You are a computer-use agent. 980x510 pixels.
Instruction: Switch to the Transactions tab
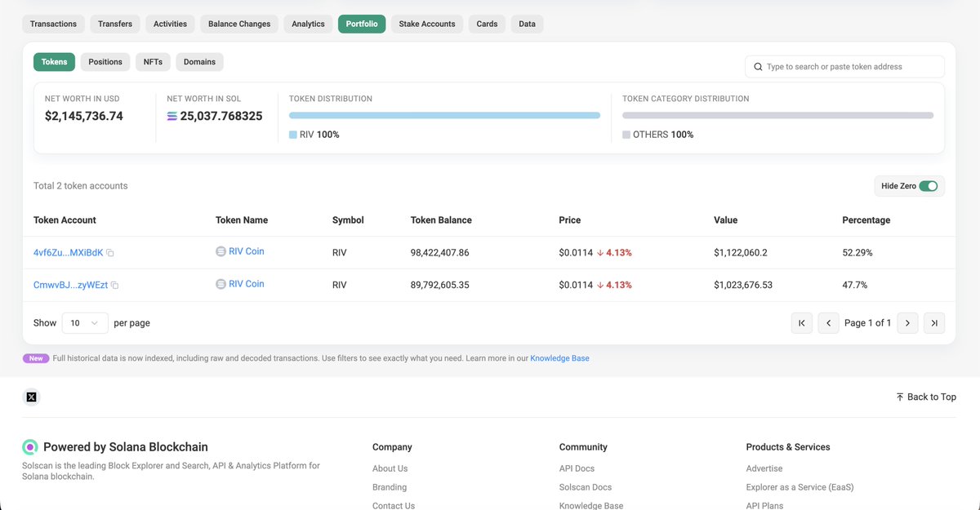pyautogui.click(x=53, y=24)
